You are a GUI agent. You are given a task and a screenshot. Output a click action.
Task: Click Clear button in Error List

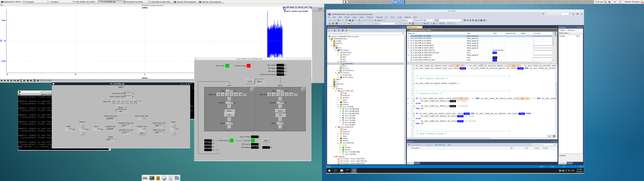(449, 145)
